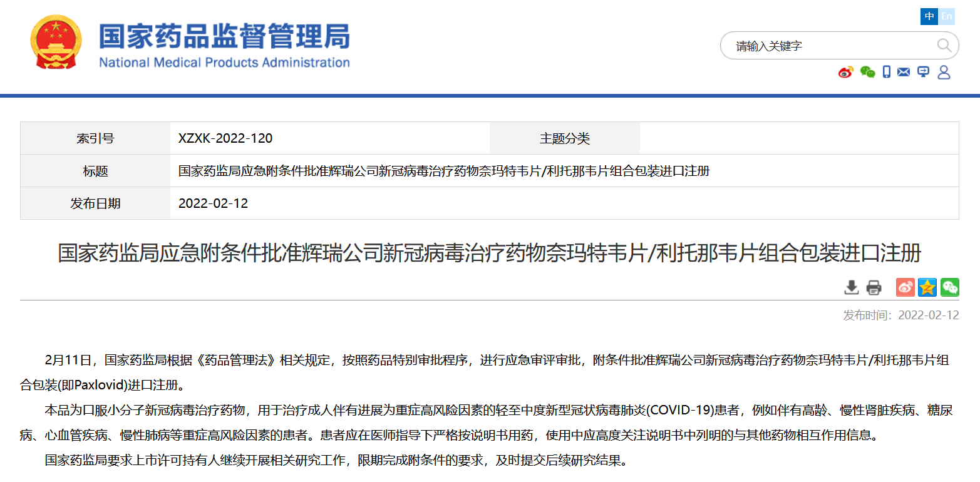Click the 索引号 label cell
Screen dimensions: 980x482
[x=95, y=138]
